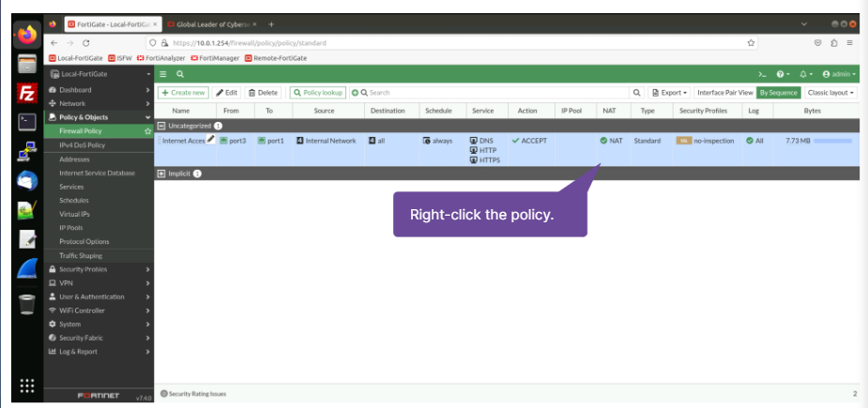Click the no-inspection SSL profile cell

(x=706, y=141)
